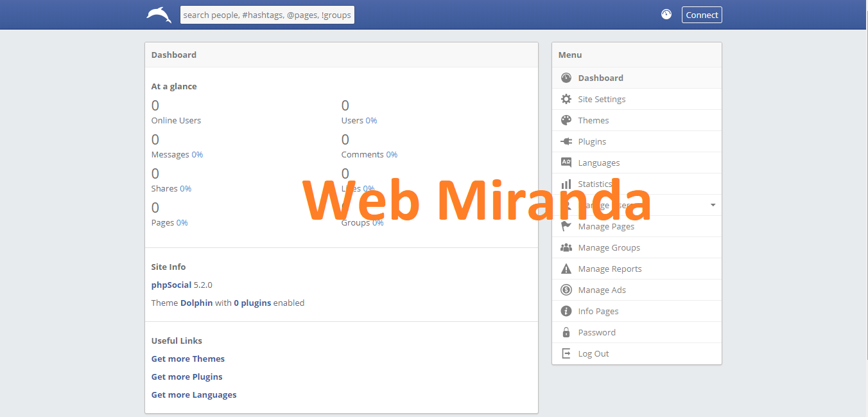The width and height of the screenshot is (868, 417).
Task: Click the Dashboard panel title
Action: (x=174, y=55)
